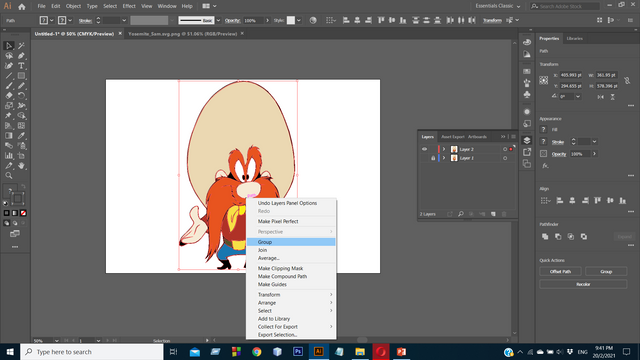Select the Selection tool arrow
The height and width of the screenshot is (360, 640).
[9, 46]
